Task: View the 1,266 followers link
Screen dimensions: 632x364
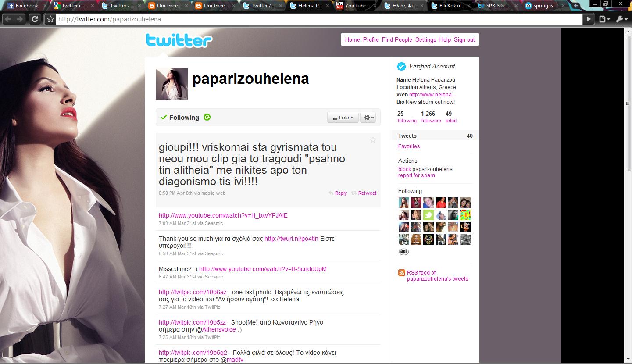Action: click(431, 117)
